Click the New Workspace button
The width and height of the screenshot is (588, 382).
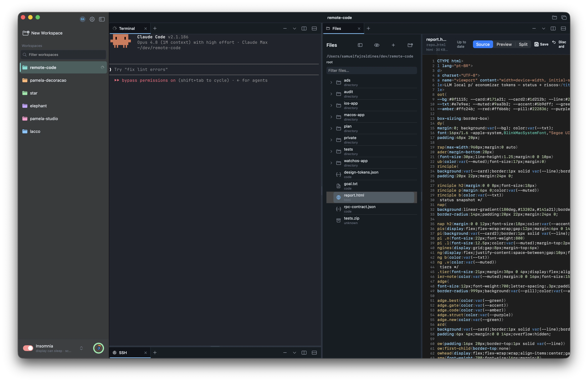[43, 33]
